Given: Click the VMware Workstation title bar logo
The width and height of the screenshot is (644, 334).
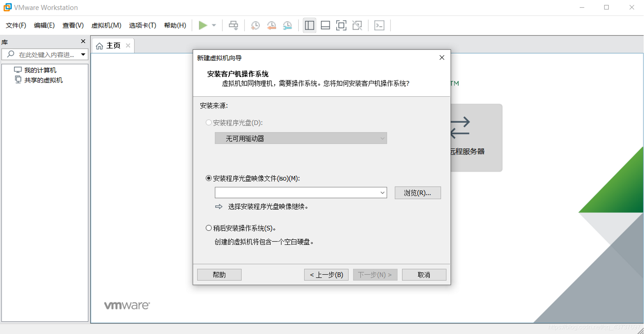Looking at the screenshot, I should tap(8, 7).
